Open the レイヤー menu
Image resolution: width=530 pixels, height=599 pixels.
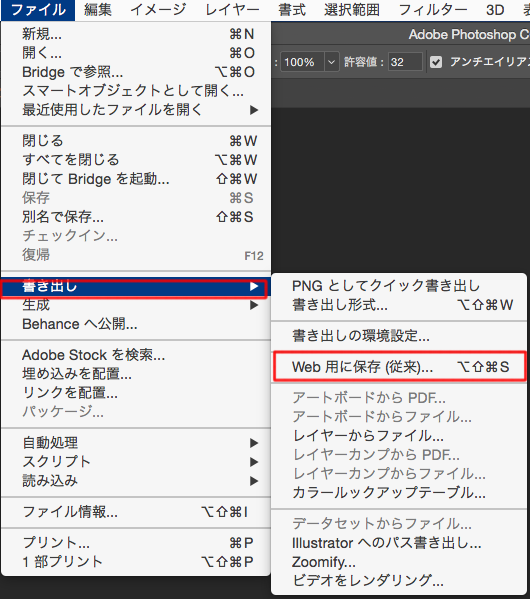click(x=233, y=10)
